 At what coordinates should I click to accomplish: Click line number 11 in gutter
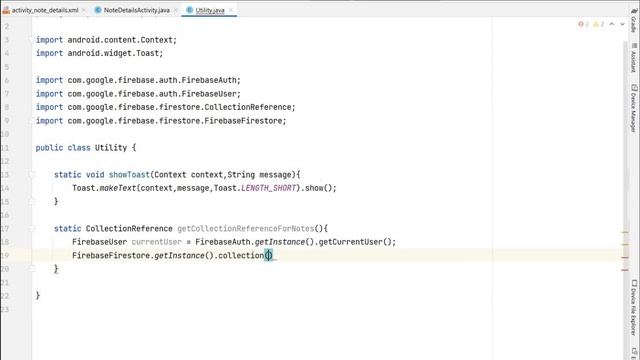(5, 148)
